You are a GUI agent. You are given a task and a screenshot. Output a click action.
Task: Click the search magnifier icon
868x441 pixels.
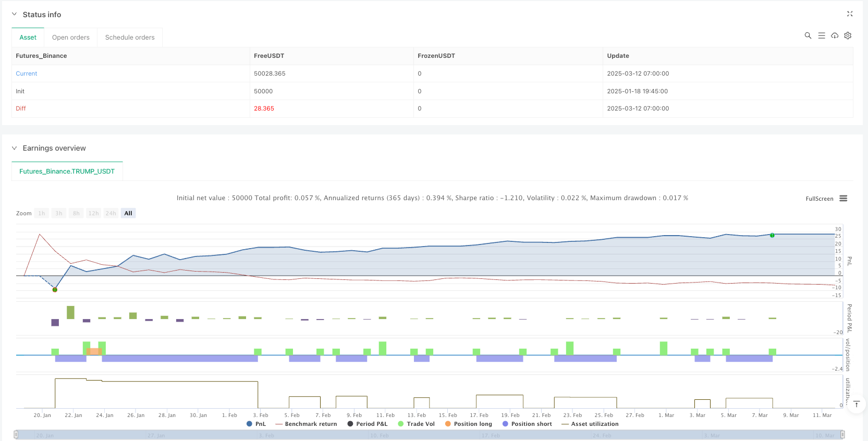808,35
